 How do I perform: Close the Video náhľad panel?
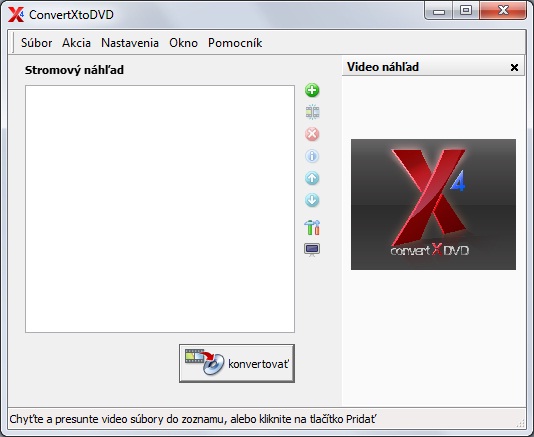(x=514, y=67)
